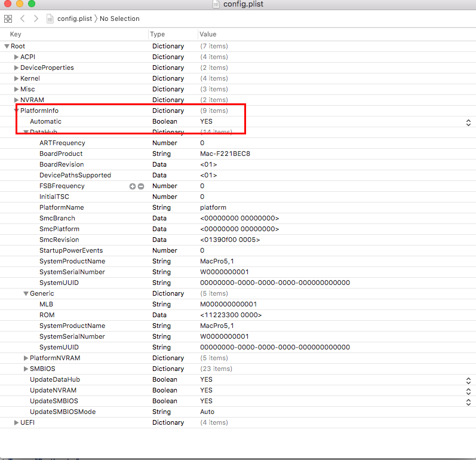Viewport: 476px width, 460px height.
Task: Select the ARTFrequency key
Action: [x=62, y=143]
